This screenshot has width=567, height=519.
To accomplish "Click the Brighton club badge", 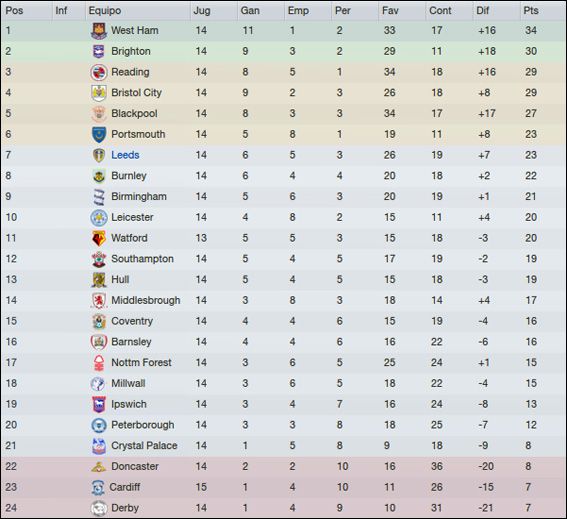I will click(99, 51).
